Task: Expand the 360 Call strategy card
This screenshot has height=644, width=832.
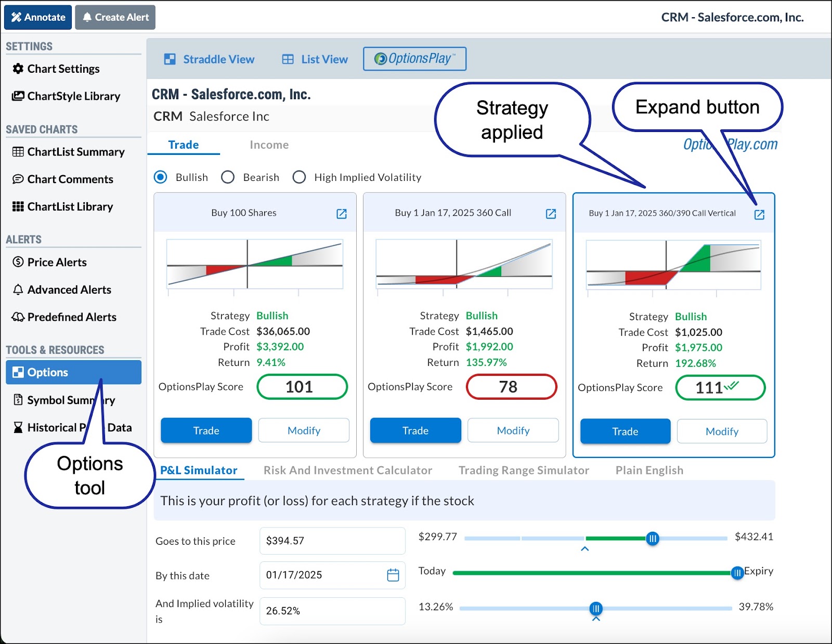Action: (551, 214)
